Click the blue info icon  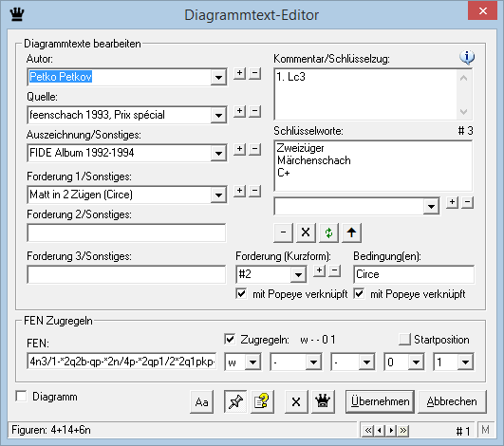(x=467, y=58)
